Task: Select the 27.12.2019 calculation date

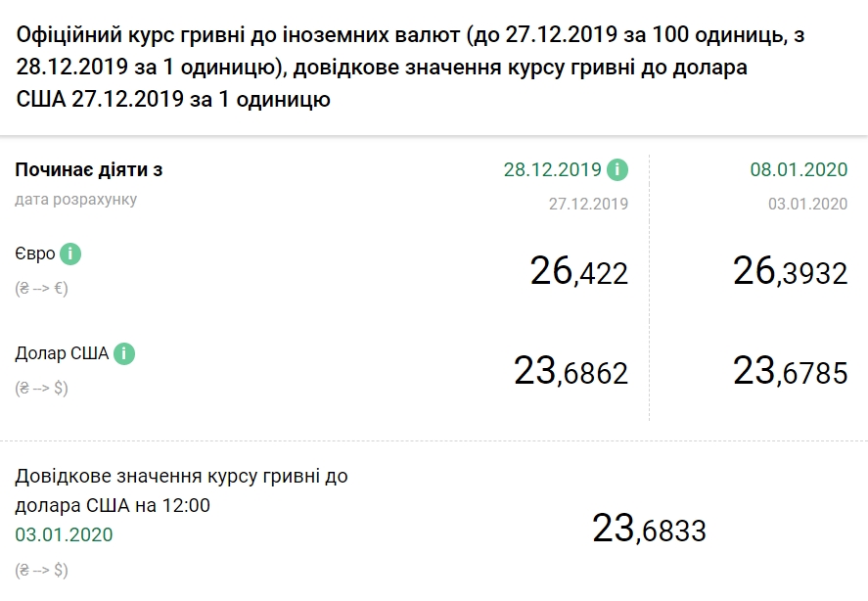Action: coord(591,204)
